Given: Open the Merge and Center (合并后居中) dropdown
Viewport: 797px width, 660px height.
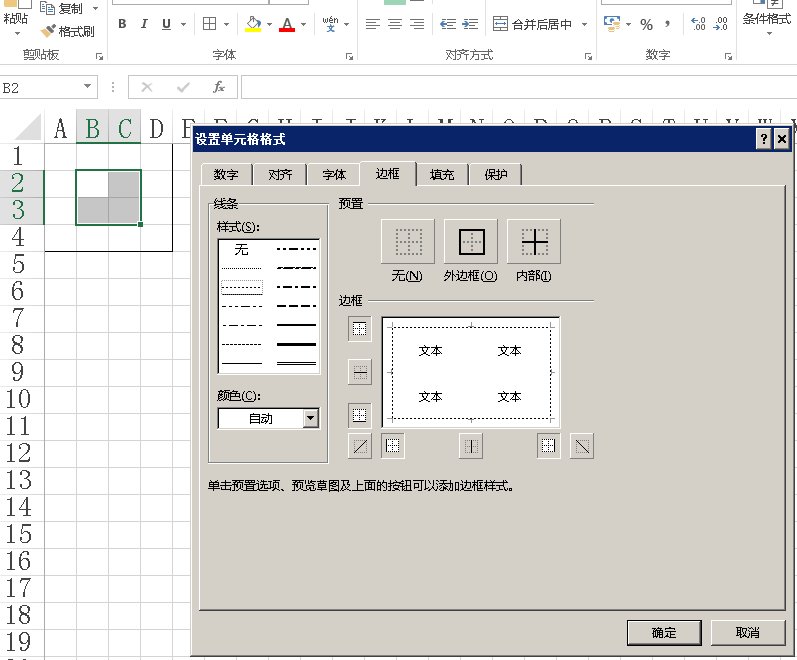Looking at the screenshot, I should tap(584, 24).
